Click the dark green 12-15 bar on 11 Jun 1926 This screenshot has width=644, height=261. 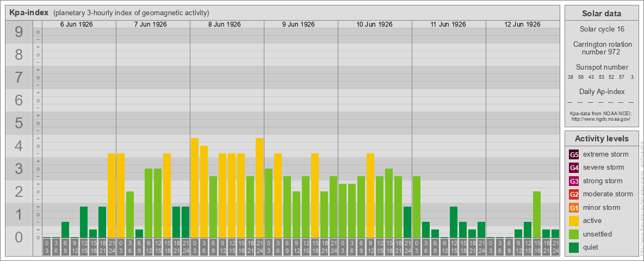tap(454, 222)
